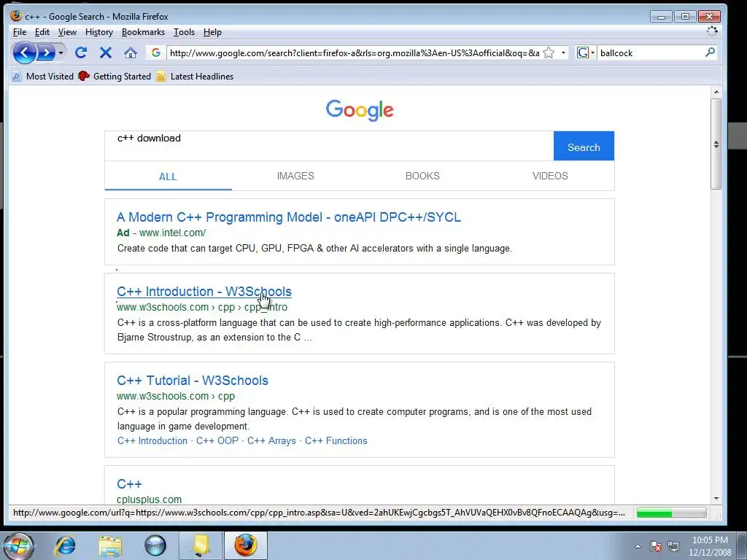Click the vertical scrollbar thumb
The image size is (747, 560).
pos(716,144)
